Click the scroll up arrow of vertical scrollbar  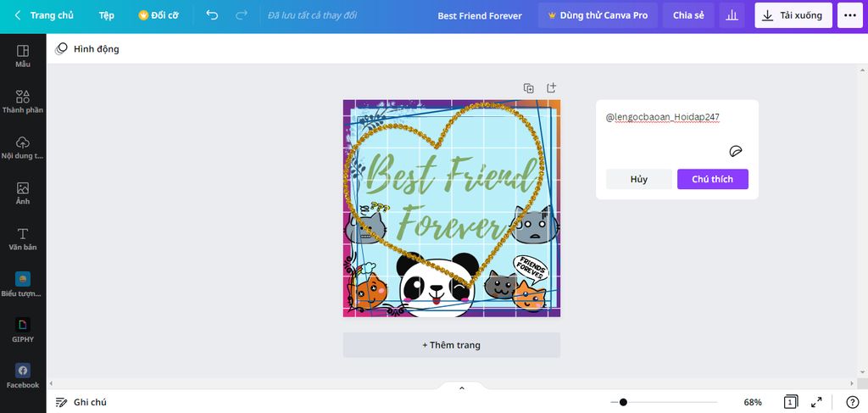coord(862,70)
